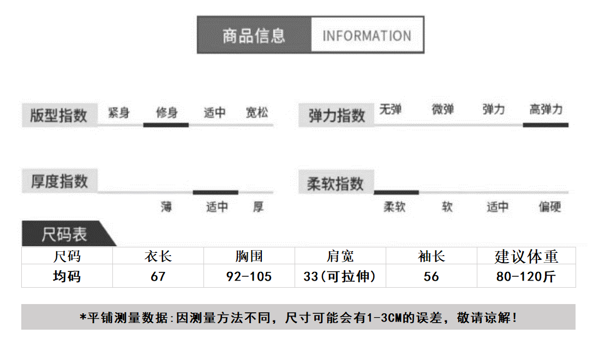Click the 92-105 bust value cell

[x=249, y=276]
